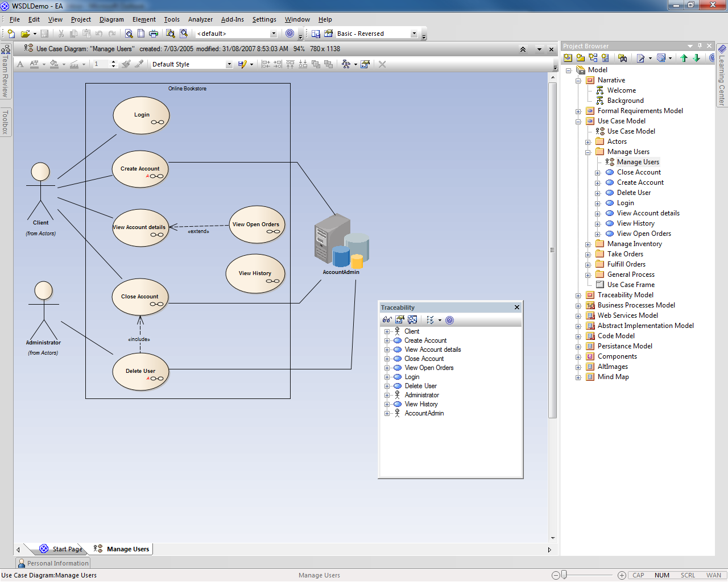Click the move up green arrow
728x582 pixels.
tap(684, 58)
